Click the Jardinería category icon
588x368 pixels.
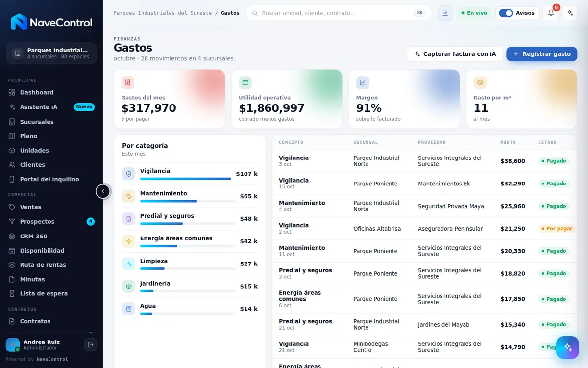pos(129,287)
